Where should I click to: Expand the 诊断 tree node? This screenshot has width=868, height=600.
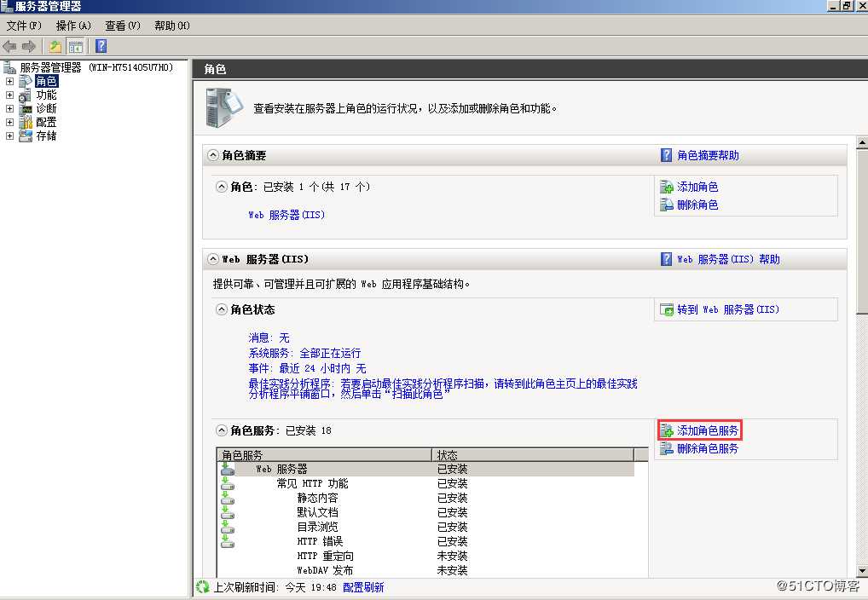tap(9, 108)
